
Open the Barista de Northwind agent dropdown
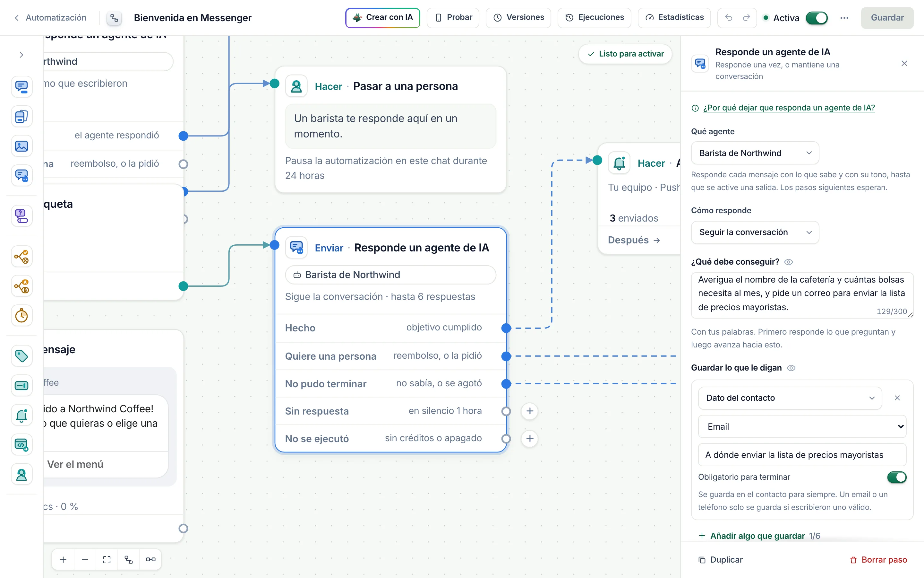[x=755, y=153]
